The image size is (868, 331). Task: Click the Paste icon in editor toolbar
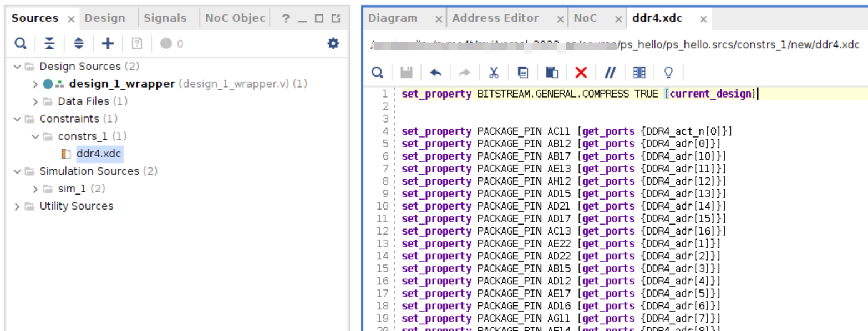coord(552,73)
